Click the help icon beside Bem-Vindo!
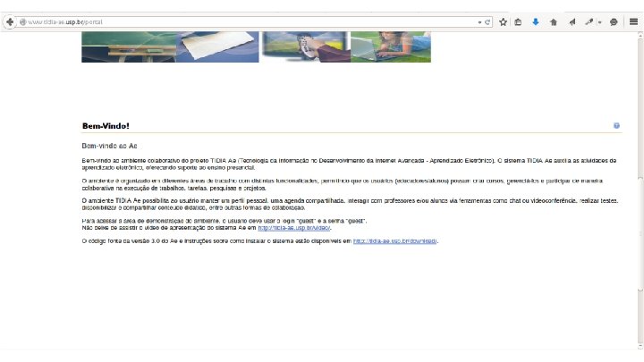 616,126
